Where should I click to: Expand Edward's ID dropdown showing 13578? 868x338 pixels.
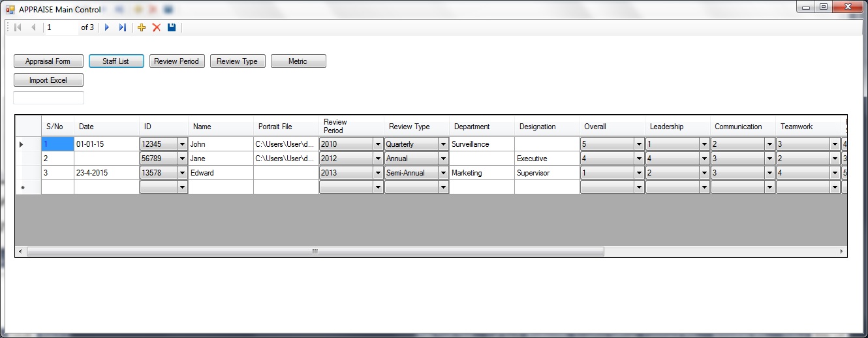pyautogui.click(x=182, y=173)
